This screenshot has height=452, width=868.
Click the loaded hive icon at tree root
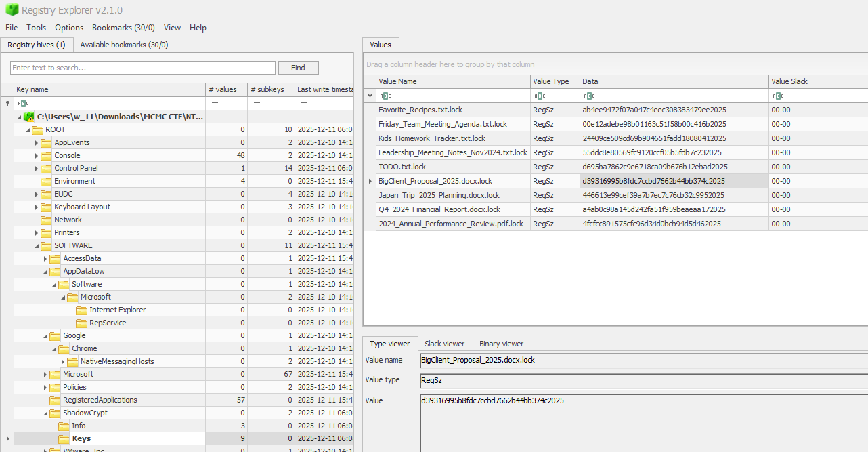click(x=29, y=117)
